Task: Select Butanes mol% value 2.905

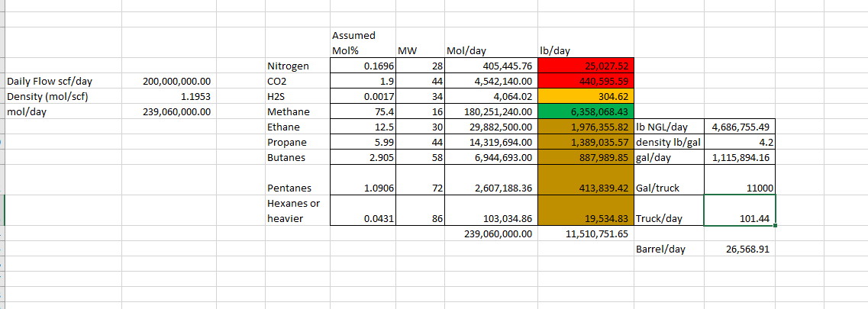Action: [x=363, y=157]
